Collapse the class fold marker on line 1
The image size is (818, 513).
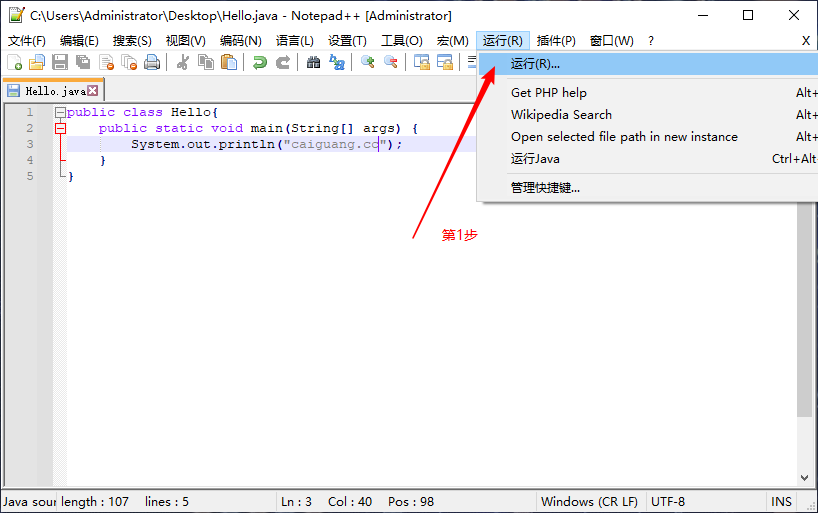(61, 112)
